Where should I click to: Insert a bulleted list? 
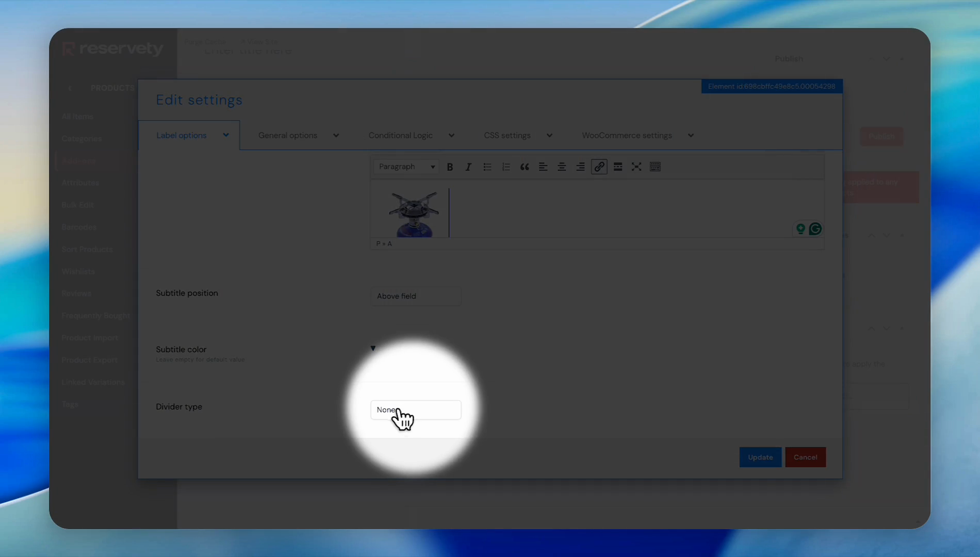(x=487, y=167)
